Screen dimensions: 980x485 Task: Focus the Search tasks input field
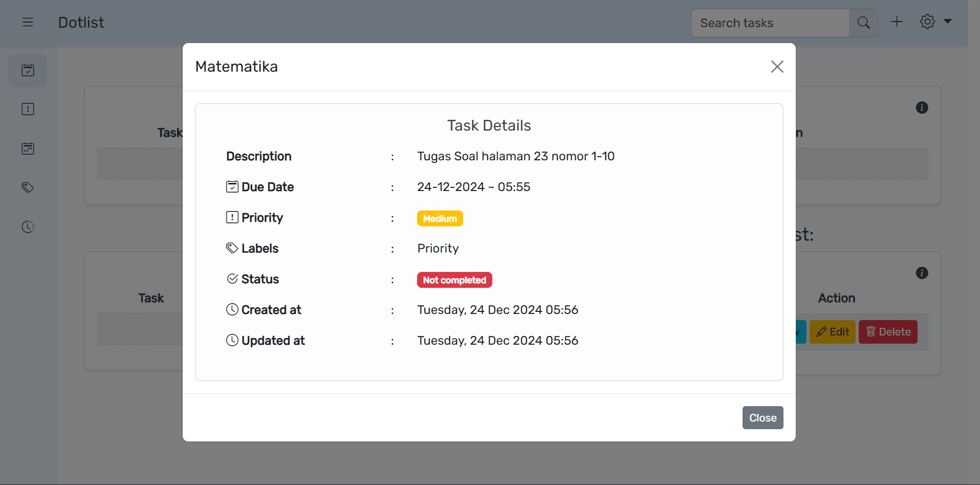[770, 23]
